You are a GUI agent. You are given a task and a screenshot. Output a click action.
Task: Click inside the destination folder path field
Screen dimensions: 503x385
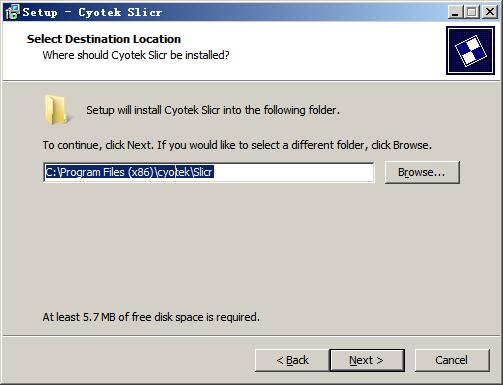(209, 172)
